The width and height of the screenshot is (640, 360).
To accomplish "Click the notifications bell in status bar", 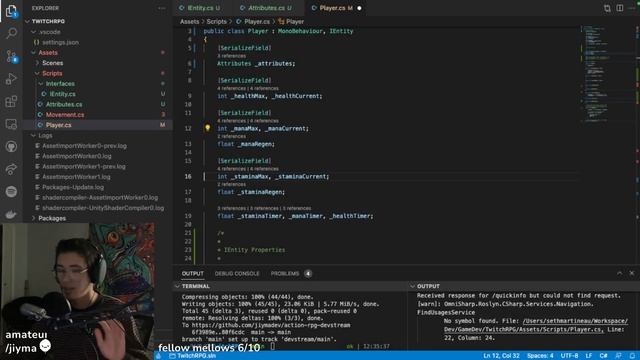I will [632, 356].
